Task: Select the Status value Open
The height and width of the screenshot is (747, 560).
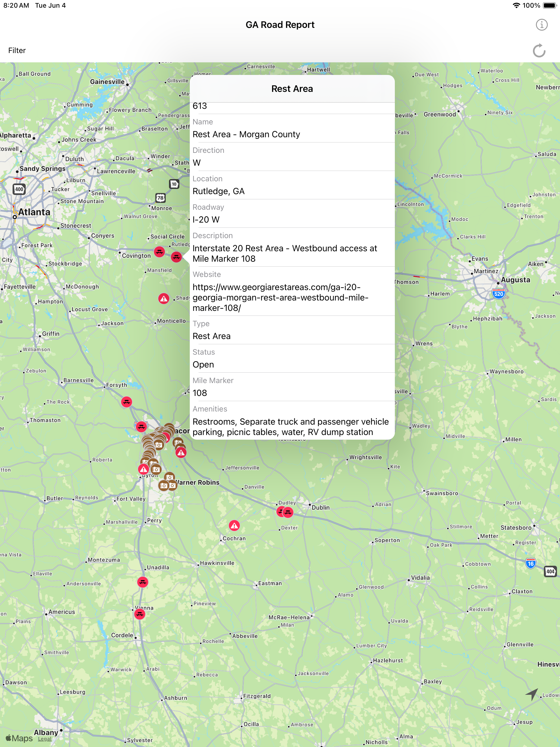Action: tap(203, 364)
